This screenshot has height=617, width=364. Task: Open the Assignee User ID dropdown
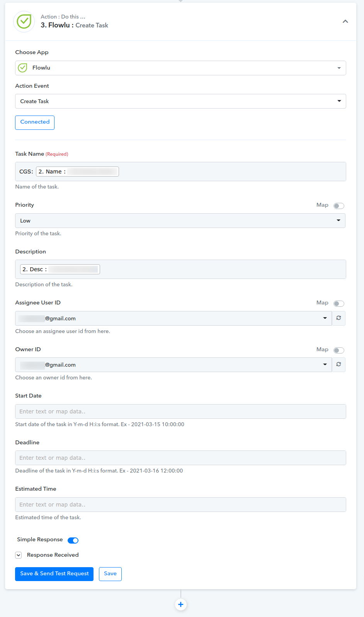click(173, 318)
